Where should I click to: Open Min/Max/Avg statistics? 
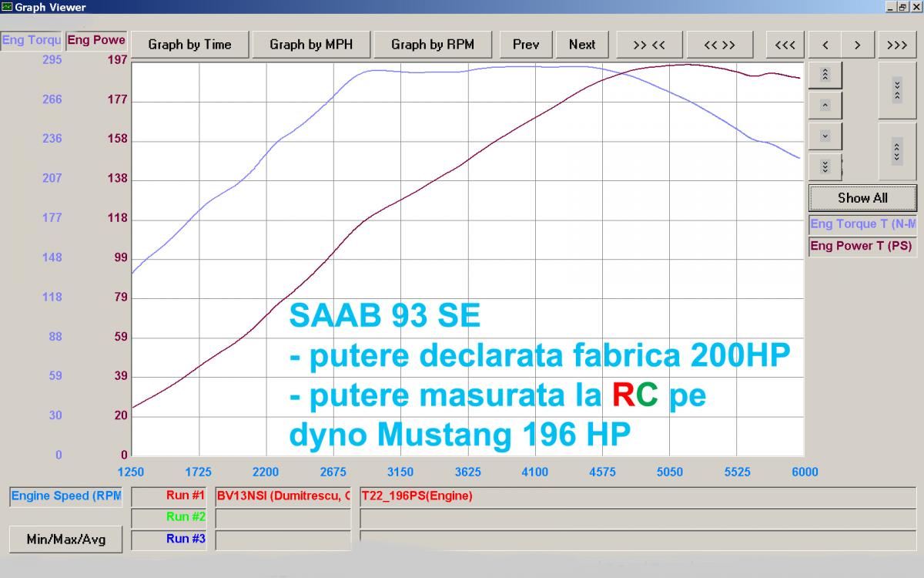[65, 539]
